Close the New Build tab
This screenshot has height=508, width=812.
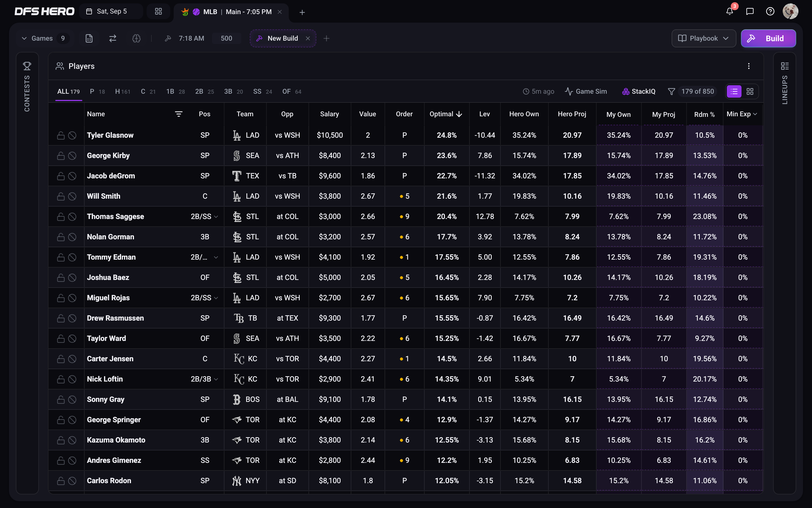(308, 38)
